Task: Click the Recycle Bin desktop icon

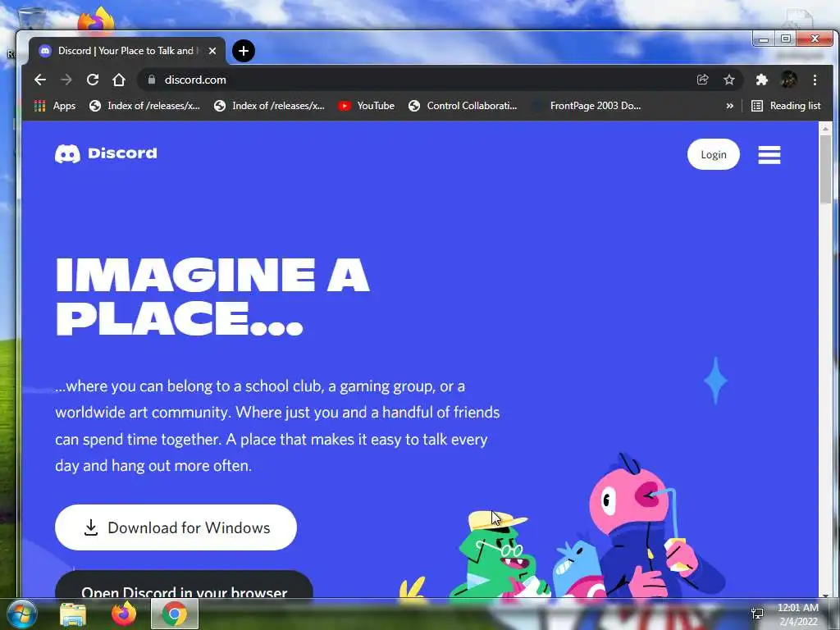Action: pos(32,20)
